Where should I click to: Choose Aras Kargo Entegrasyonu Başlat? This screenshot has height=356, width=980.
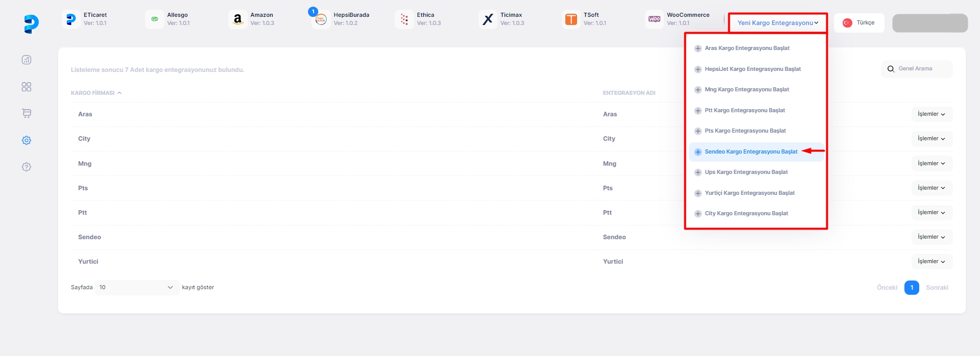pos(747,48)
